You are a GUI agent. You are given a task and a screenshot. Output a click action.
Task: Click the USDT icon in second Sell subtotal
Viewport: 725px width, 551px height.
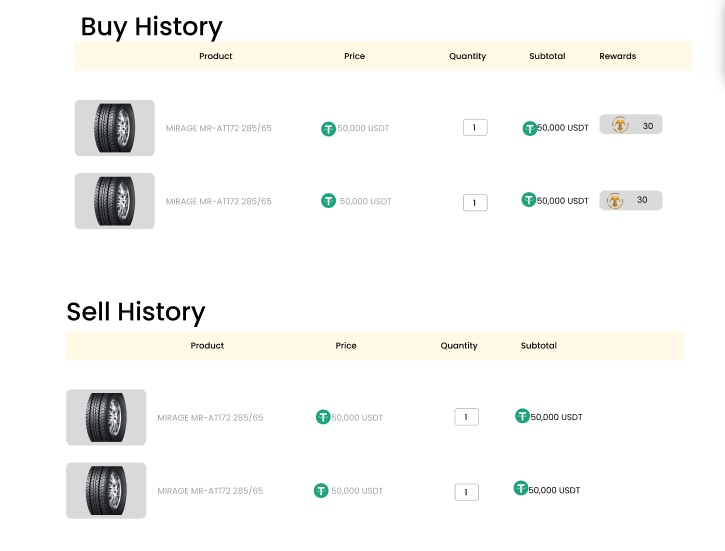[x=521, y=488]
